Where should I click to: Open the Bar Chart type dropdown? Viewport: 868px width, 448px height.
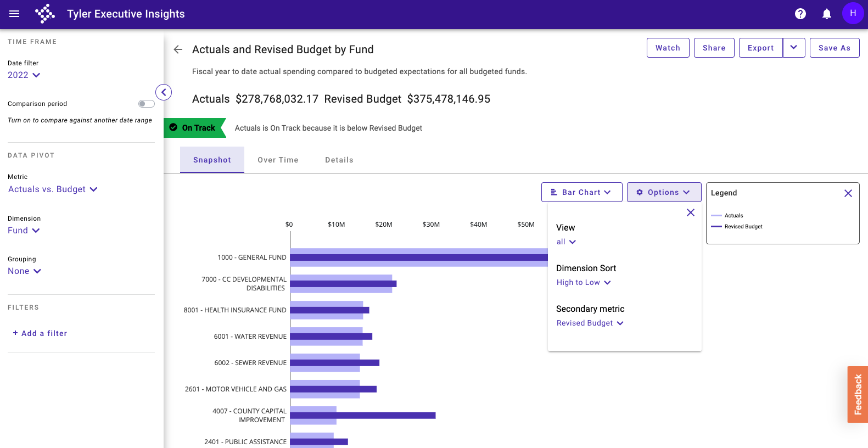click(x=582, y=192)
